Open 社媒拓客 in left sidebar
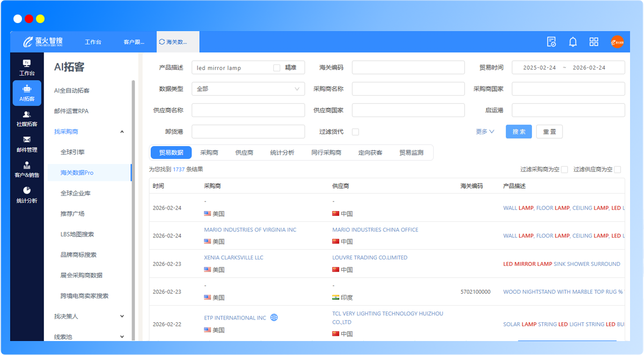 coord(27,119)
